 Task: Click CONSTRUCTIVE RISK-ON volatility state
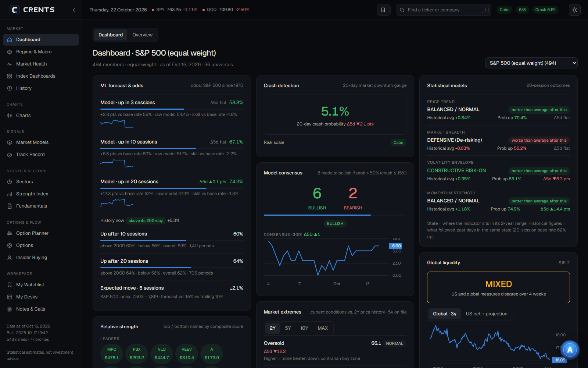tap(456, 171)
